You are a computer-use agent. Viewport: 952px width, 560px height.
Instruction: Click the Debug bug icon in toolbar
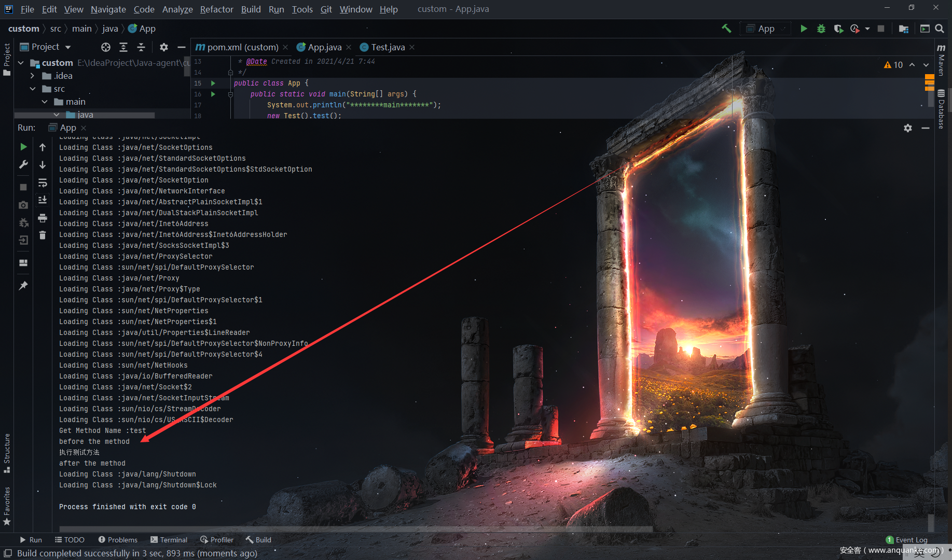pos(821,29)
